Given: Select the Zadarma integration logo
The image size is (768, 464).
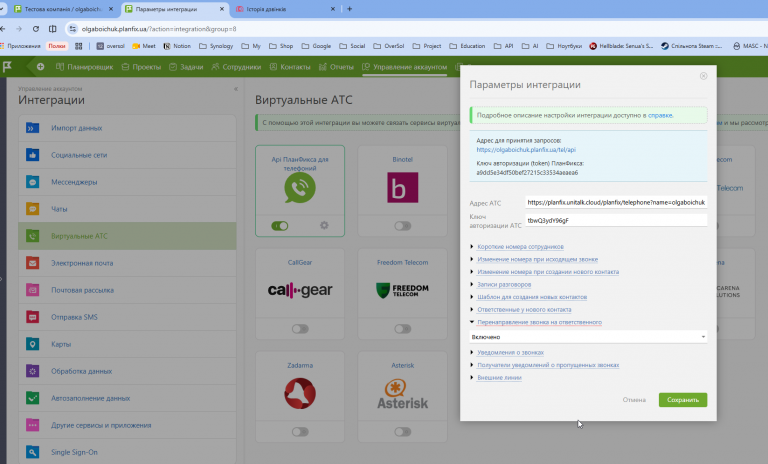Looking at the screenshot, I should [300, 393].
